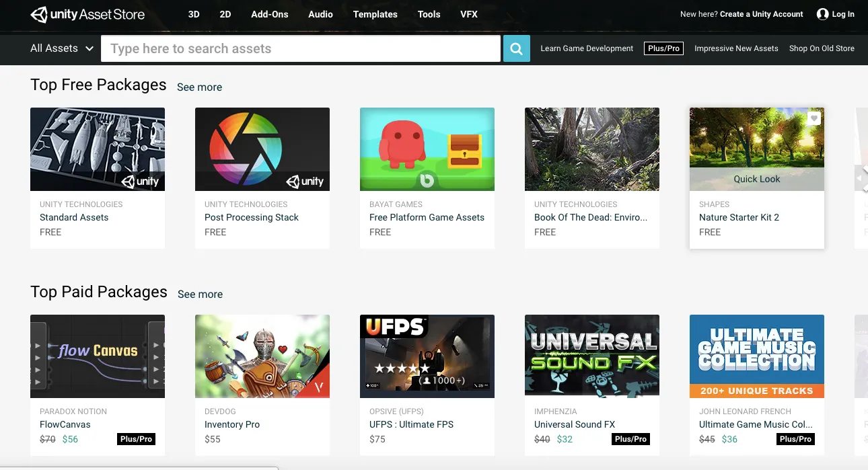Open the Universal Sound FX thumbnail
This screenshot has height=470, width=868.
pyautogui.click(x=592, y=356)
